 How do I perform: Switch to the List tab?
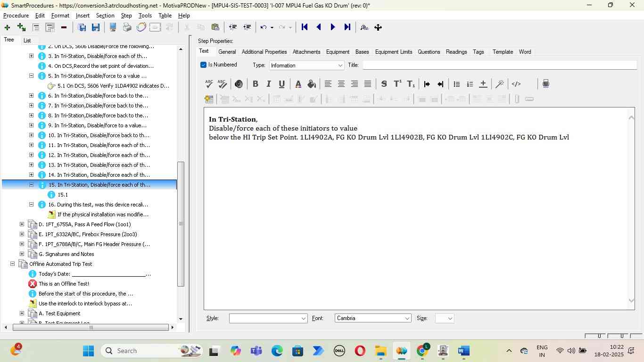[27, 41]
